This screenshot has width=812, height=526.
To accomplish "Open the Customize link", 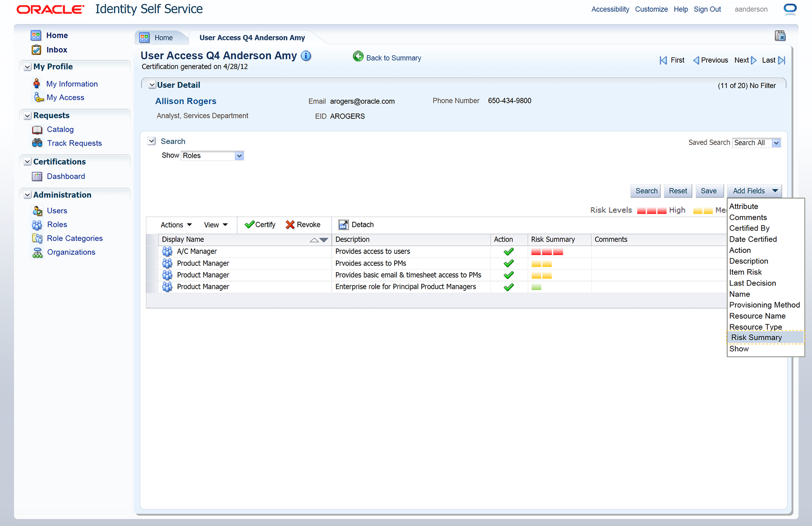I will point(651,9).
